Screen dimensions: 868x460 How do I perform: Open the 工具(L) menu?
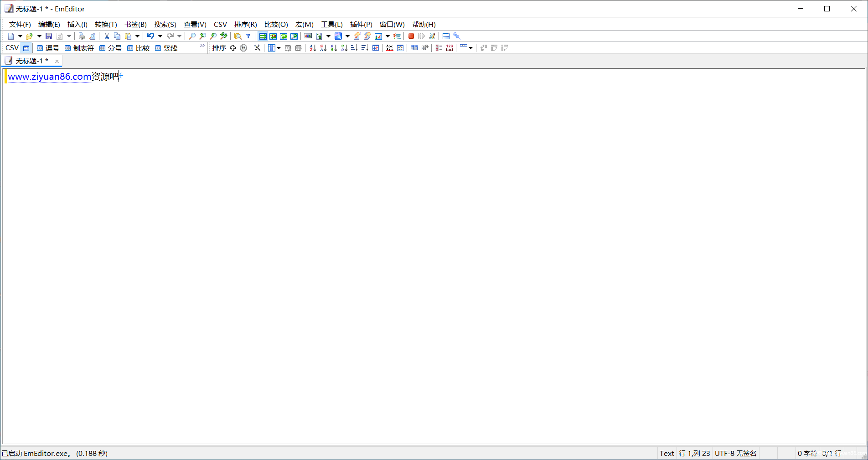[331, 24]
